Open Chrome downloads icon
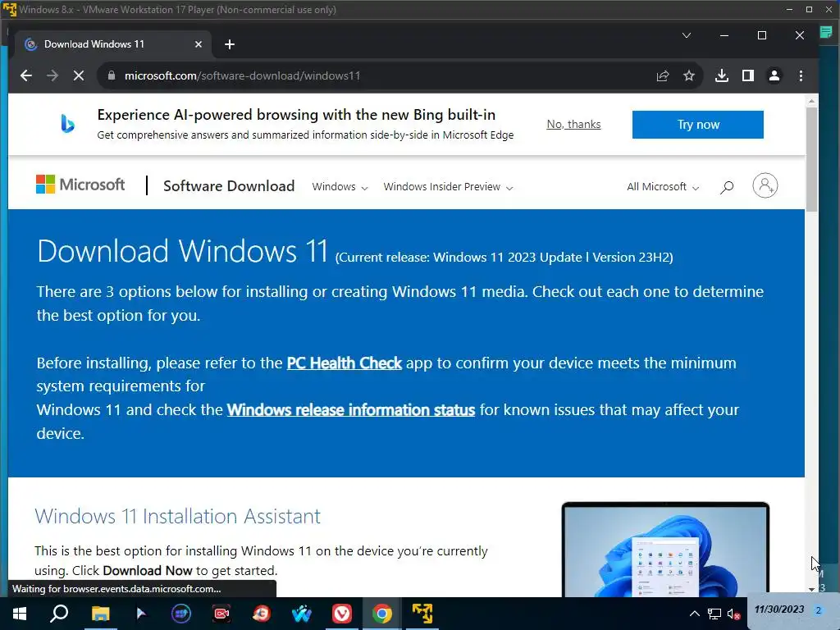 coord(722,75)
